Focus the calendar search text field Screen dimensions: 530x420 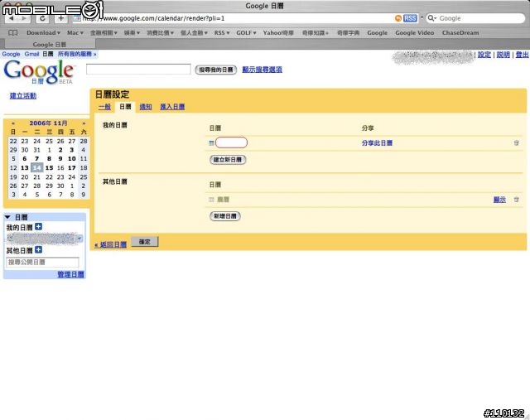138,70
